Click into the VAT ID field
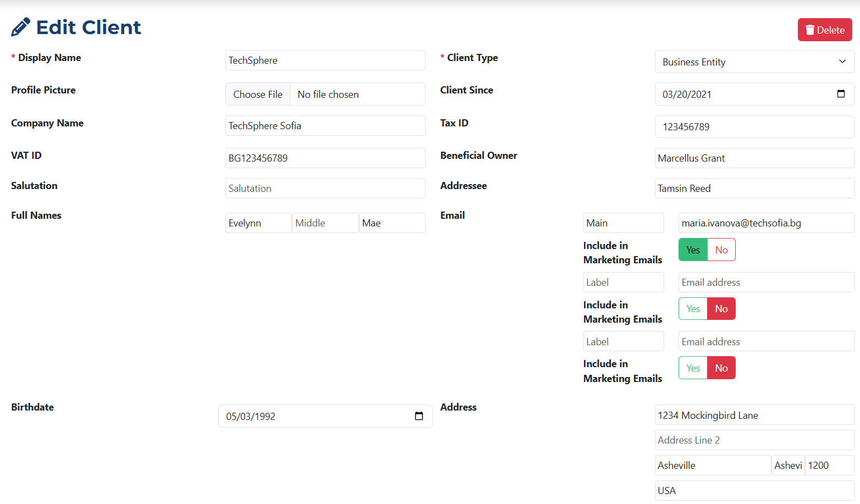The width and height of the screenshot is (860, 504). pyautogui.click(x=325, y=158)
